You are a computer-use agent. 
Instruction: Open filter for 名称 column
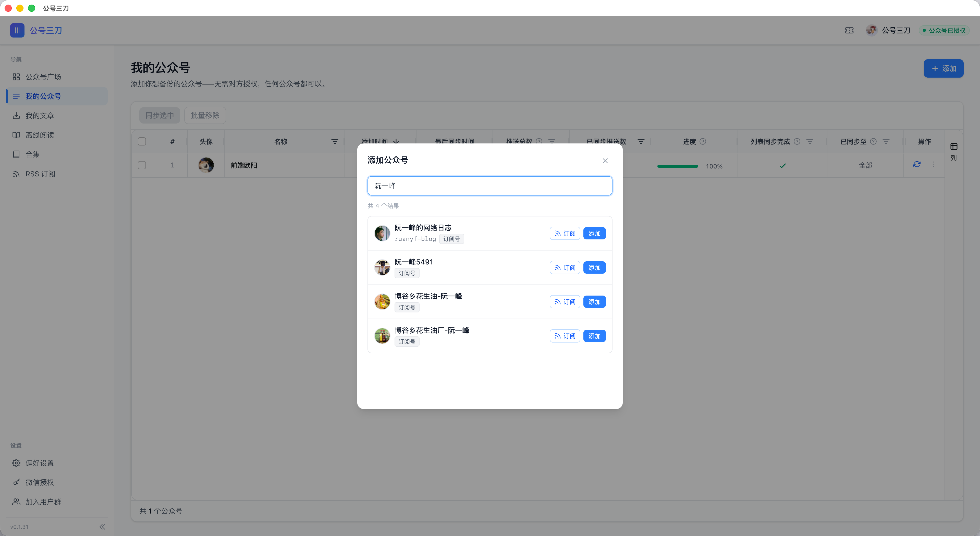pyautogui.click(x=335, y=141)
